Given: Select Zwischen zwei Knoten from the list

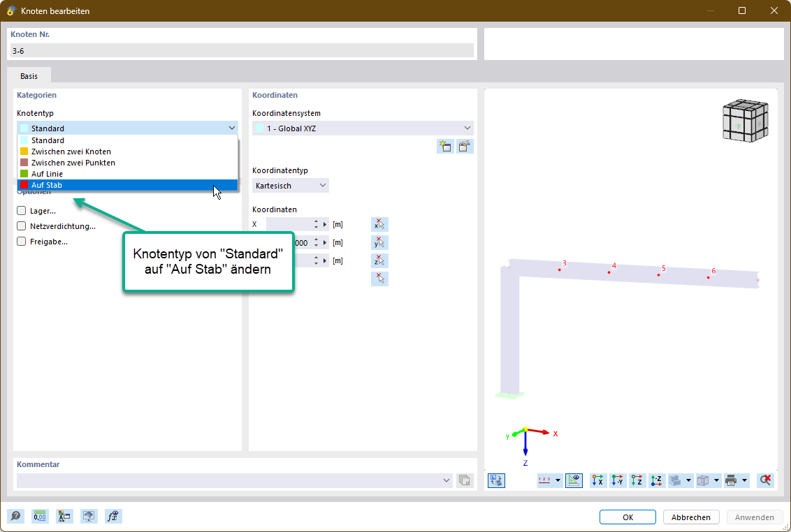Looking at the screenshot, I should click(70, 151).
